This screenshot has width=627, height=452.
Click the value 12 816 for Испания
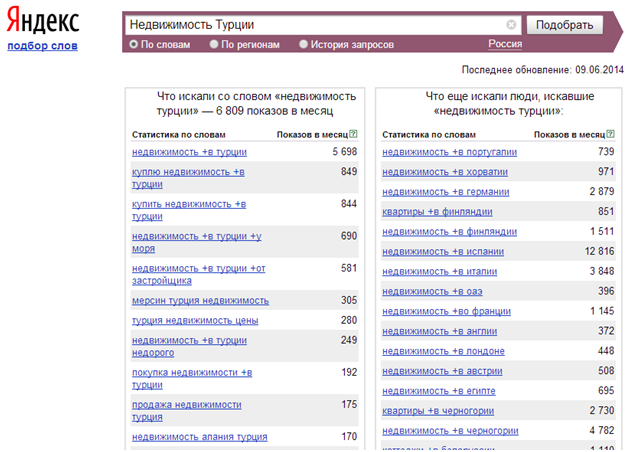tap(599, 251)
